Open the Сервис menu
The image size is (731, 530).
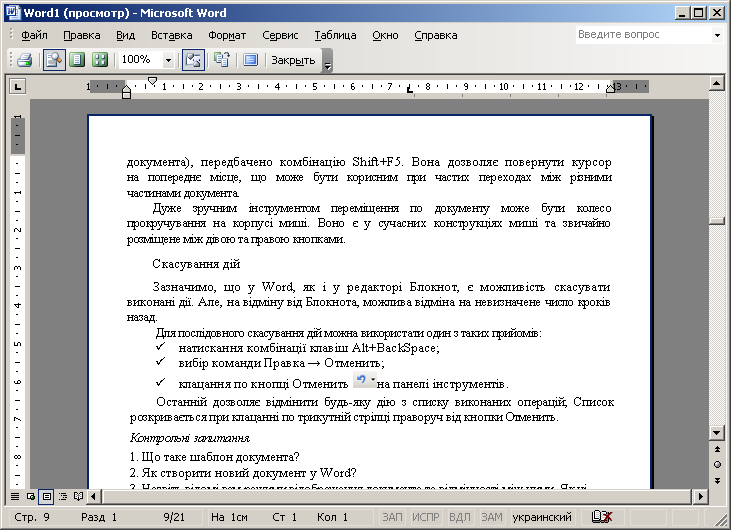pos(280,35)
